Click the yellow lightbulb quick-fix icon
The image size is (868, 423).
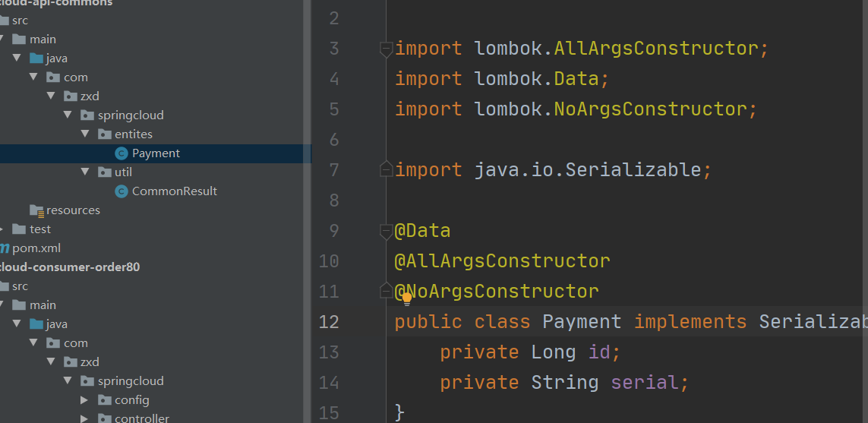(x=407, y=299)
